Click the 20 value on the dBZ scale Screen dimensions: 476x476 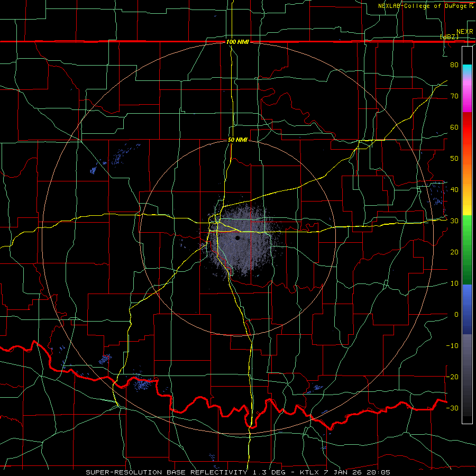tap(454, 252)
